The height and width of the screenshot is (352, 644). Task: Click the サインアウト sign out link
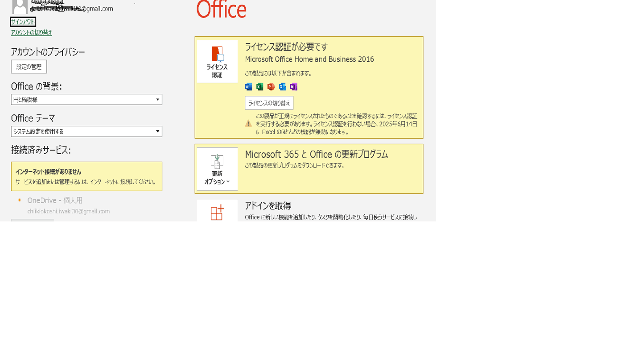coord(23,22)
